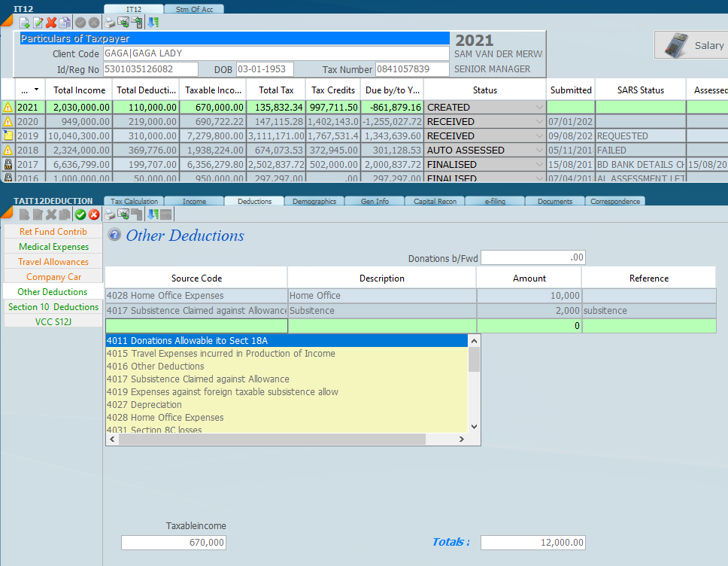Click the red X delete icon in IT12 toolbar

tap(51, 23)
